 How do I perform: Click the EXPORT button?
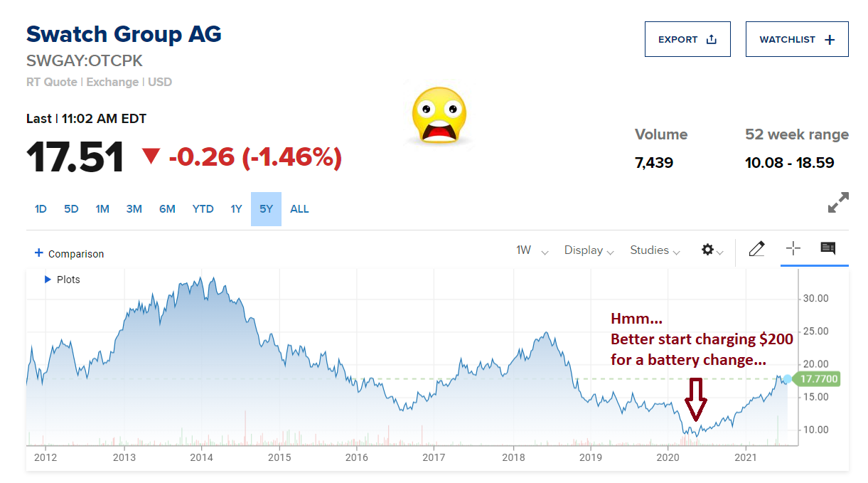click(x=687, y=40)
